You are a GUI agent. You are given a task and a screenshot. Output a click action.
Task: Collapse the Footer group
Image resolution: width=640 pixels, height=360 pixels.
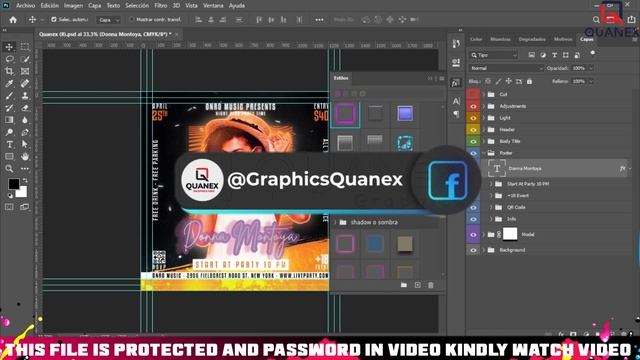tap(484, 153)
